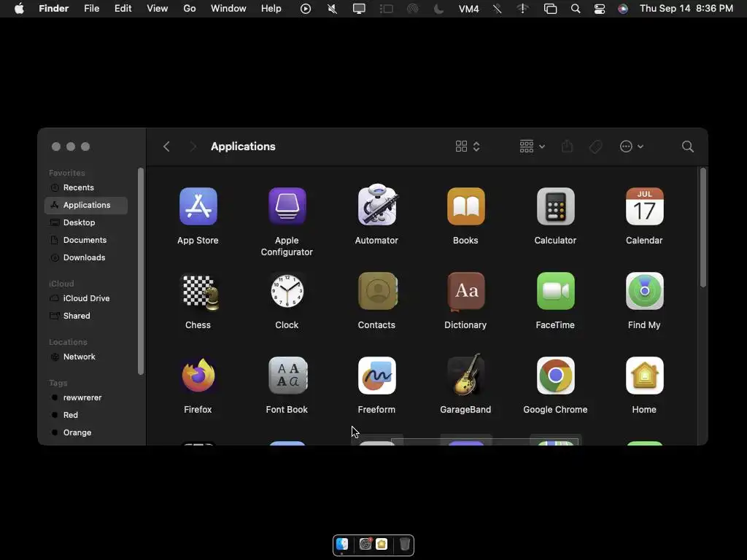Select the FaceTime app icon
747x560 pixels.
click(555, 291)
